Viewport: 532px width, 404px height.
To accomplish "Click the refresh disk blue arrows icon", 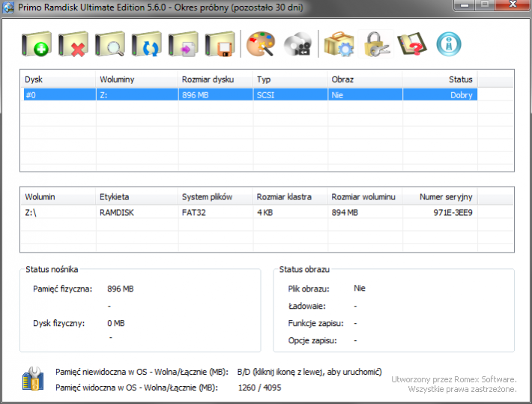I will (147, 44).
